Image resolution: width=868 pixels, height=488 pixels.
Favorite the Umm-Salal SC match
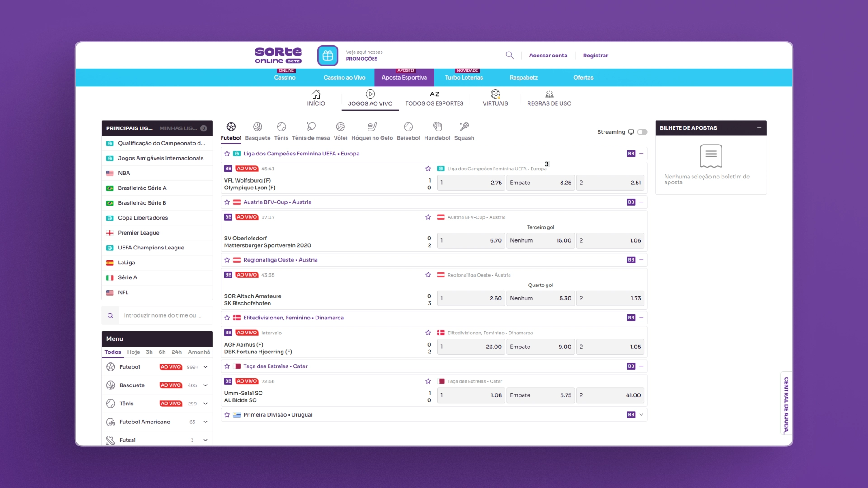[x=428, y=381]
